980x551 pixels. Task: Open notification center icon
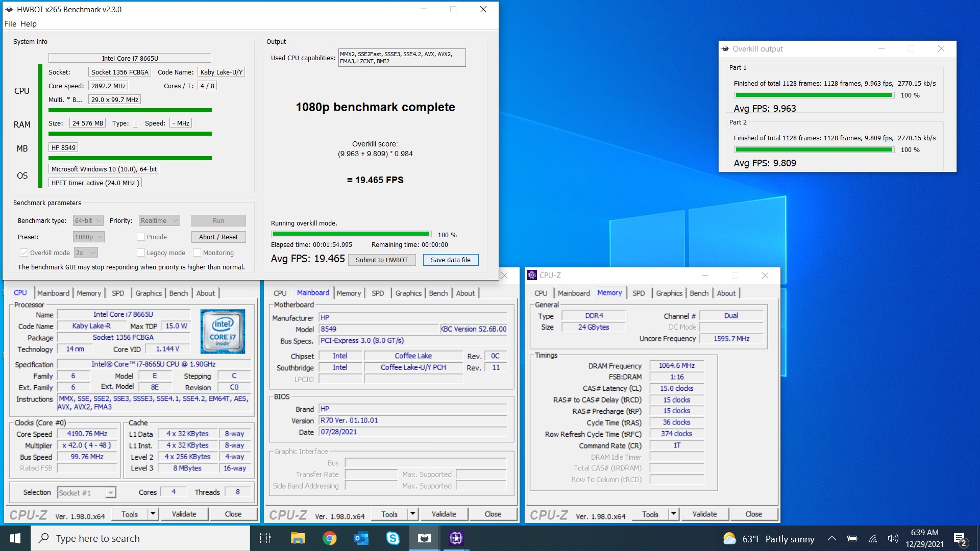tap(960, 539)
